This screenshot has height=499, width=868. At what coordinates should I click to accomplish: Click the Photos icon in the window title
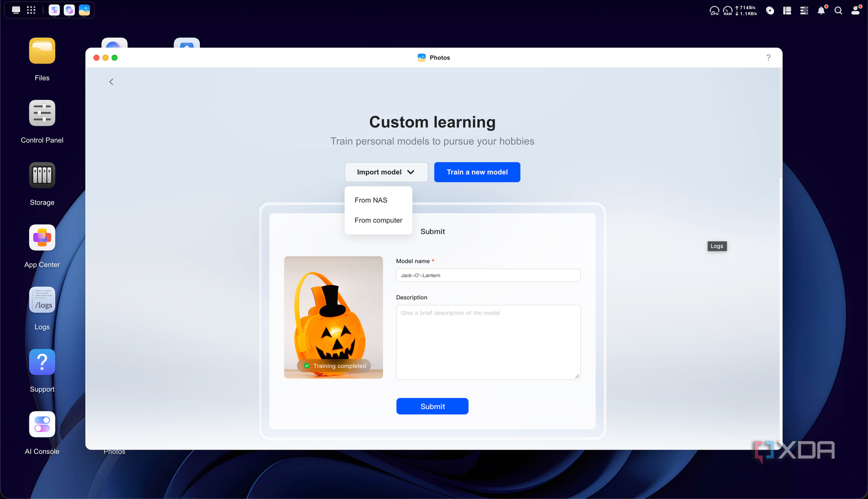pyautogui.click(x=421, y=58)
